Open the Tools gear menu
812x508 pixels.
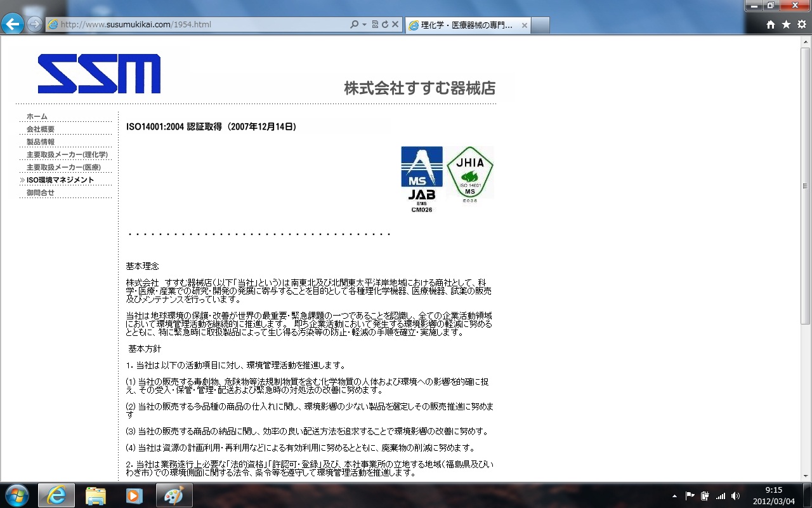pos(802,25)
